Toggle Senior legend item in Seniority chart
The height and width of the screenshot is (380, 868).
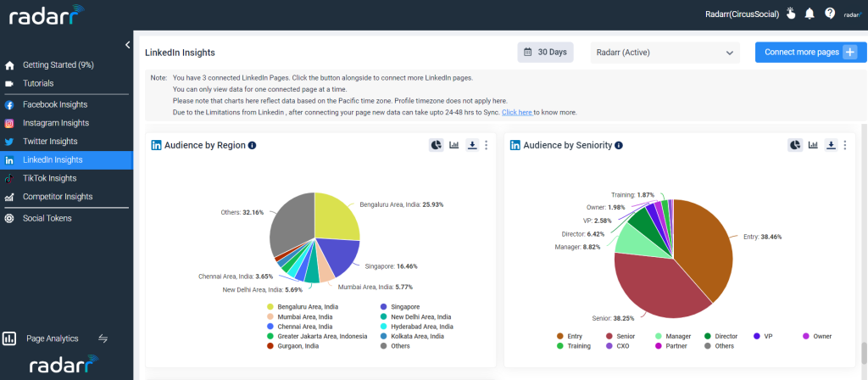pyautogui.click(x=620, y=336)
